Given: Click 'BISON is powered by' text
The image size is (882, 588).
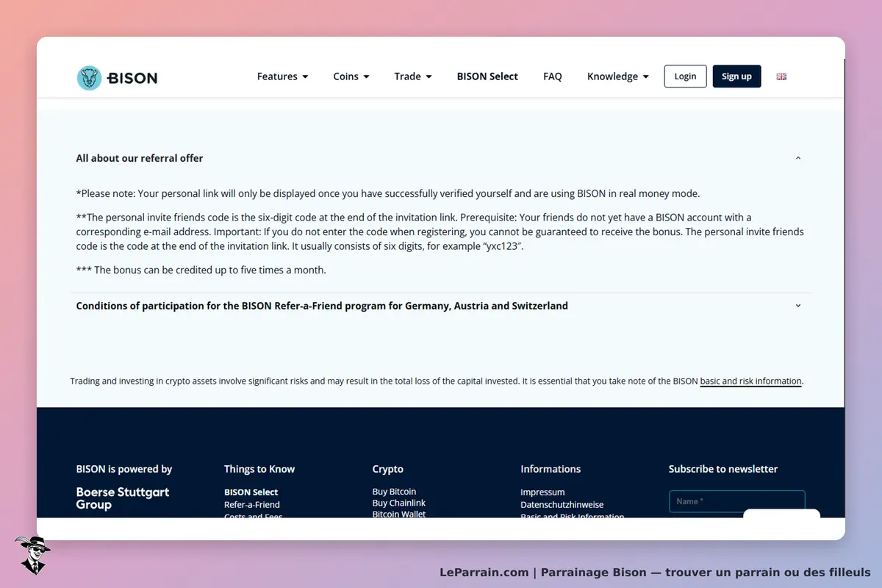Looking at the screenshot, I should tap(124, 469).
